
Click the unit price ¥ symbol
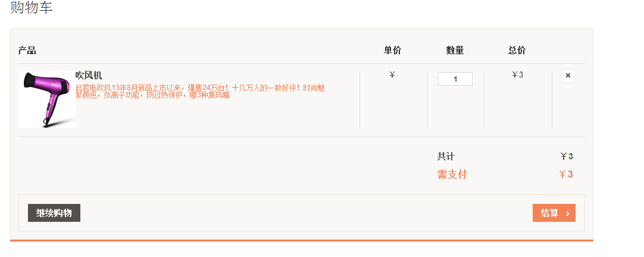[x=392, y=75]
